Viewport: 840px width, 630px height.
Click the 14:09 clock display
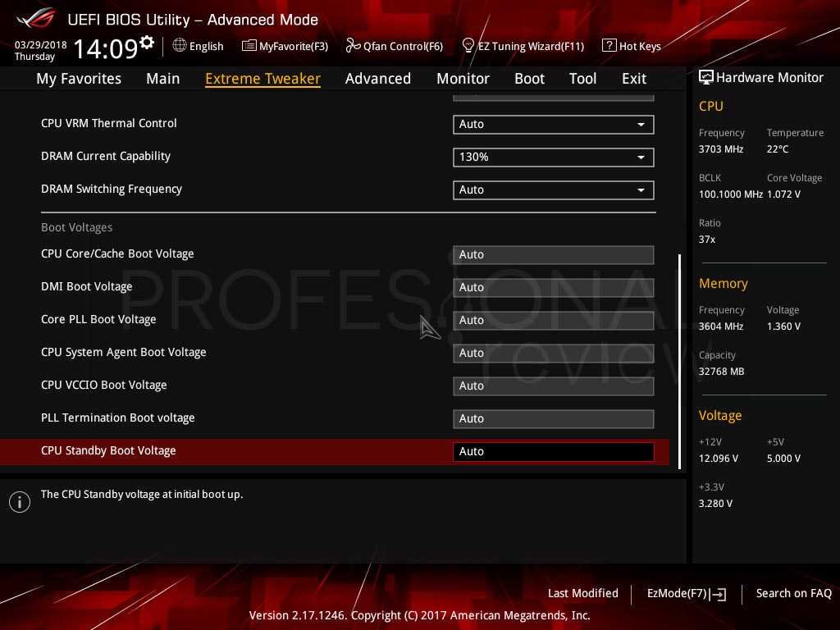tap(106, 48)
